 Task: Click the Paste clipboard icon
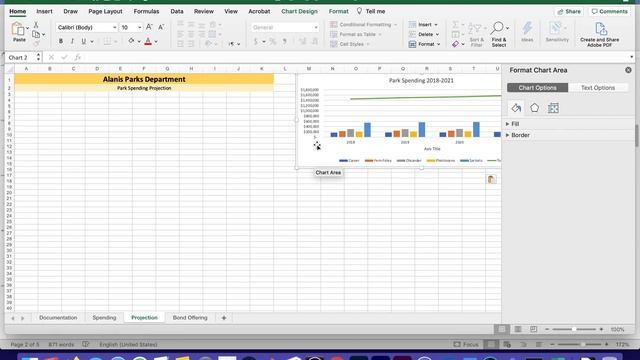click(x=18, y=29)
